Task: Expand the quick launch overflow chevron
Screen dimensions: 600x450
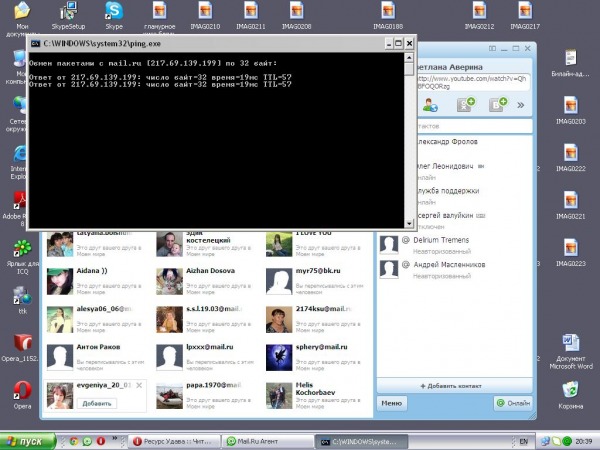Action: pos(114,439)
